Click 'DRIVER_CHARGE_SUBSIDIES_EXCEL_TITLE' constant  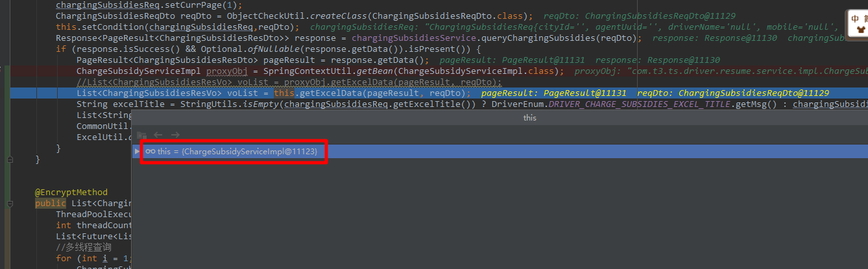(640, 104)
